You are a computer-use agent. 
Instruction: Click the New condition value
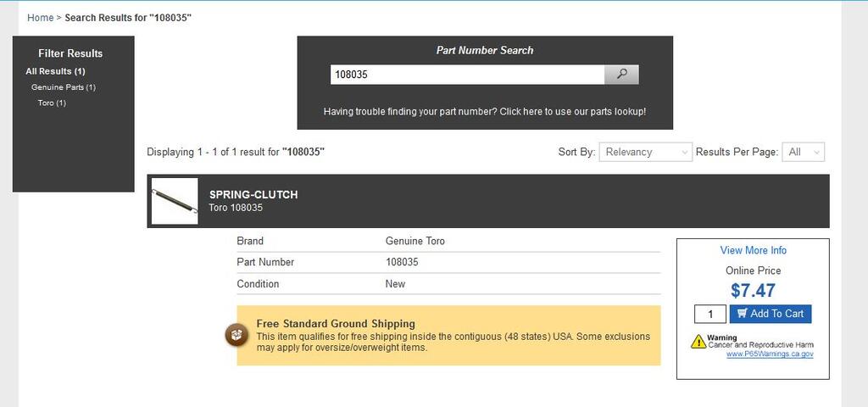tap(395, 283)
